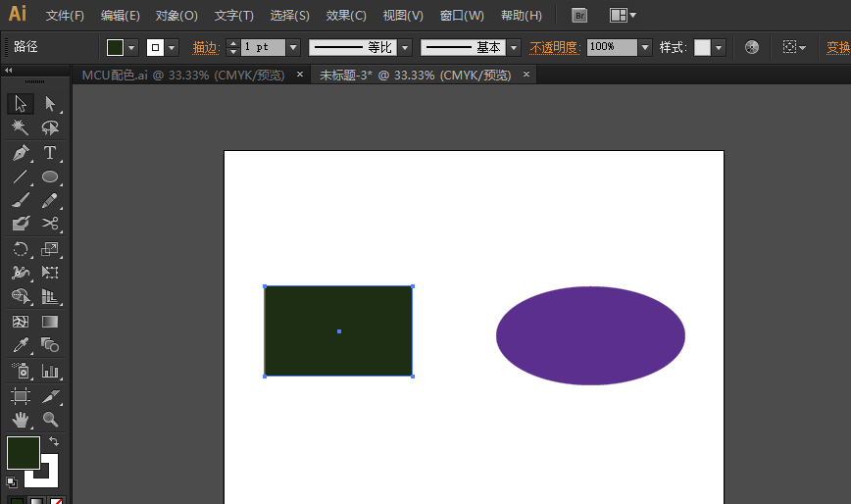Choose the Magic Wand tool
Screen dimensions: 851x504
tap(21, 127)
